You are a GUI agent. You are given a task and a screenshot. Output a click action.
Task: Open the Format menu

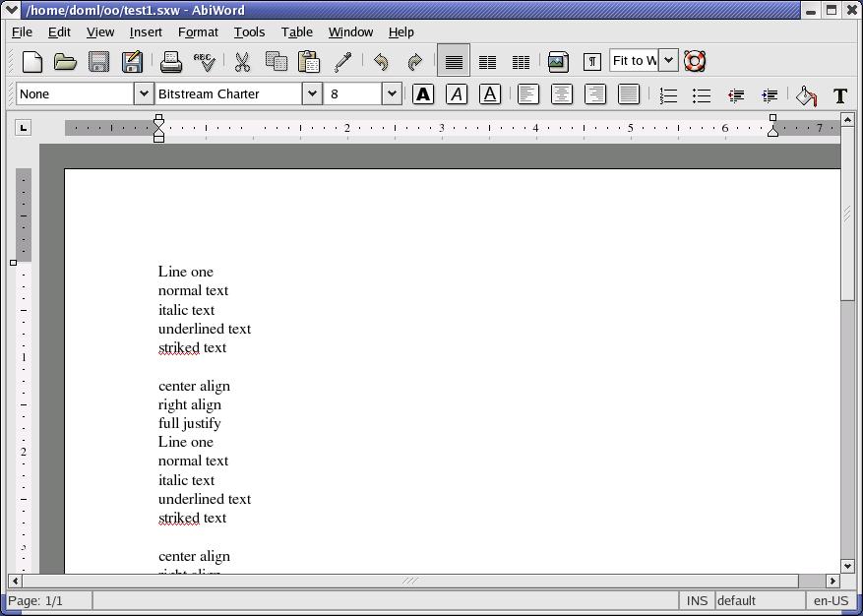(198, 31)
